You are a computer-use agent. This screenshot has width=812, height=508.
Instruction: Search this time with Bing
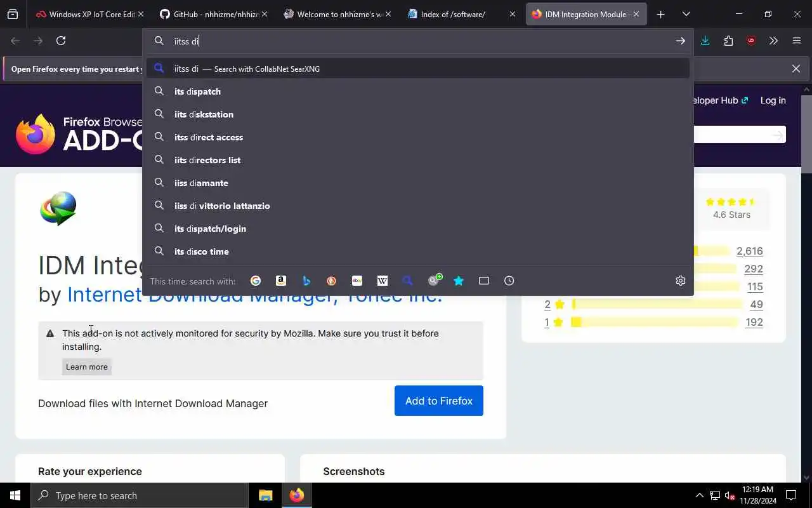pyautogui.click(x=306, y=281)
